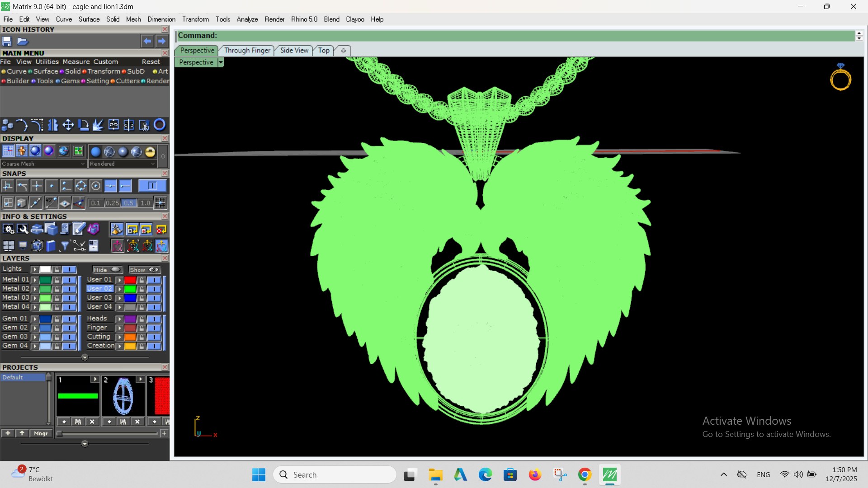Click the open folder icon in Icon History
This screenshot has width=868, height=488.
(23, 41)
